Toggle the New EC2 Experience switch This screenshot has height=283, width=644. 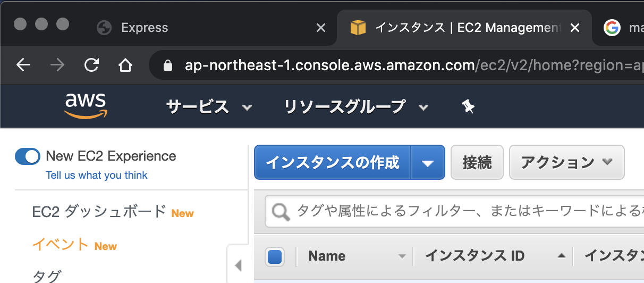tap(28, 156)
